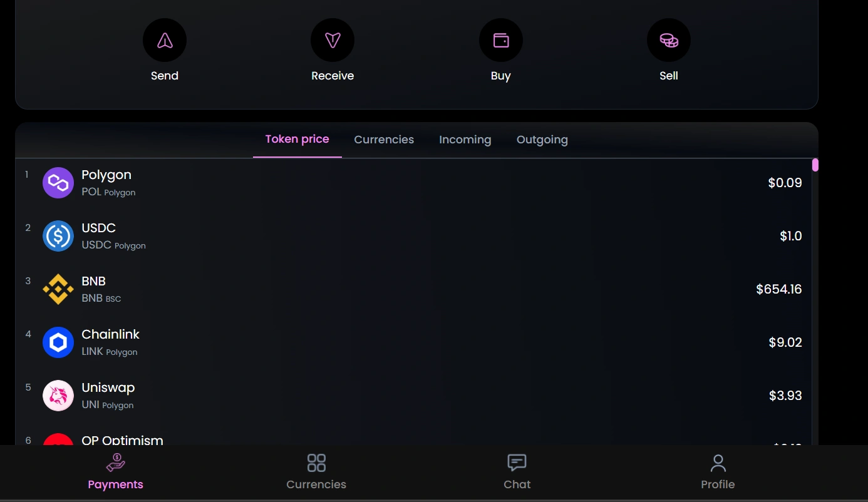Select the Payments hand icon
The height and width of the screenshot is (502, 868).
point(115,463)
